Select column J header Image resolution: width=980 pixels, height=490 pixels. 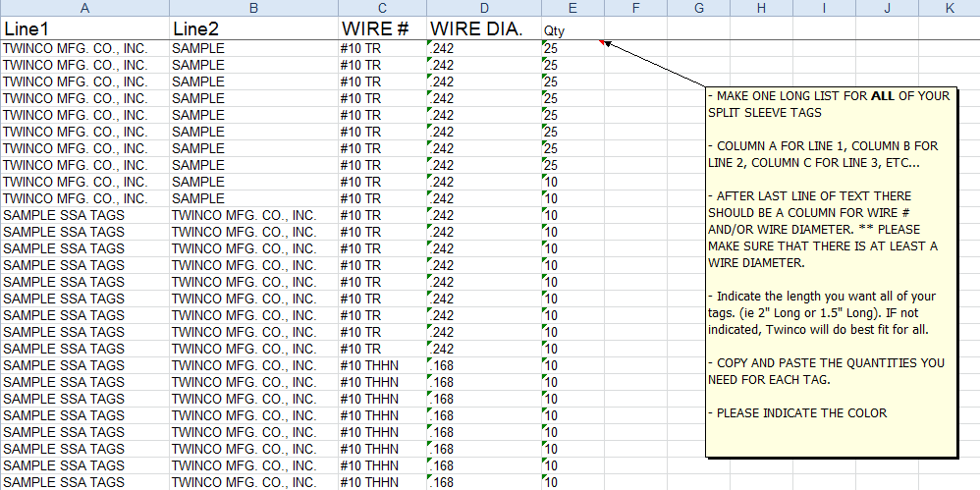click(887, 8)
